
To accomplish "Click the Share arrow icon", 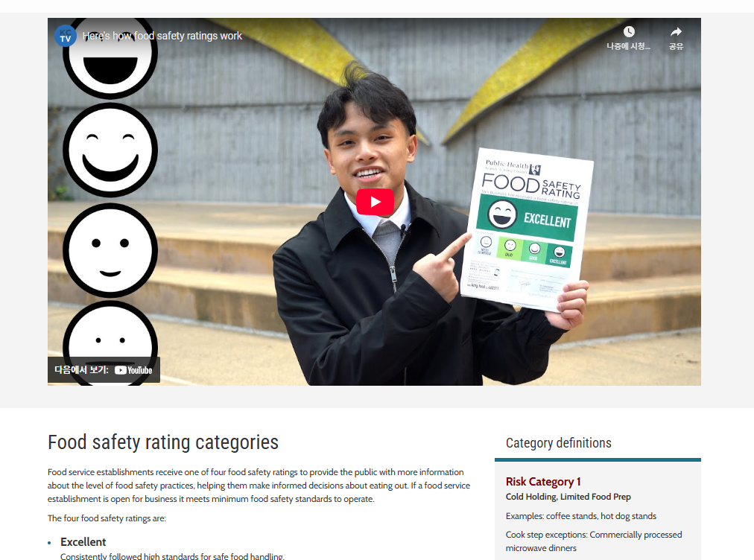I will coord(676,32).
